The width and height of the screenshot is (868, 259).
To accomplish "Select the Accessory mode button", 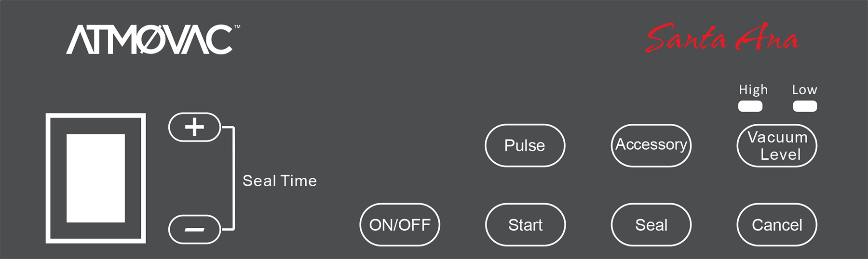I will (x=651, y=145).
